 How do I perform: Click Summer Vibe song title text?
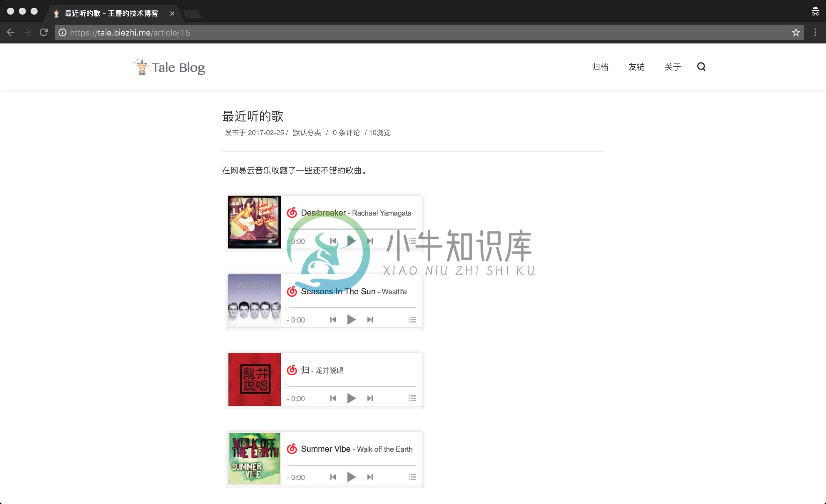coord(325,449)
